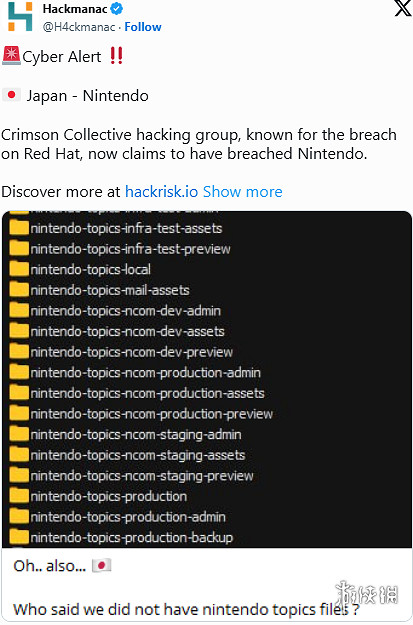Viewport: 413px width, 625px height.
Task: Select the nintendo-topics-mail-assets folder
Action: click(100, 290)
